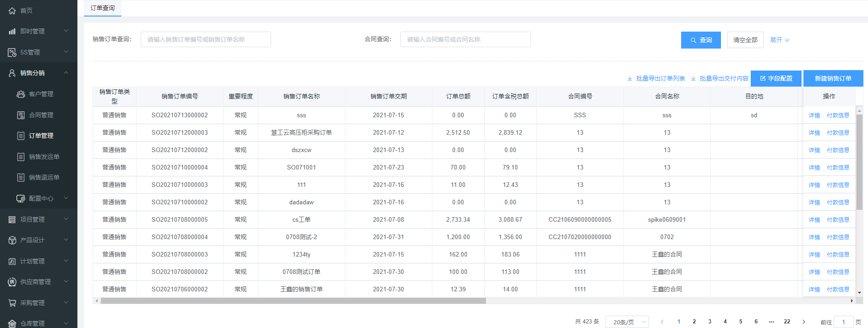Expand more filters with 展开
Screen dimensions: 868x328
click(x=779, y=40)
